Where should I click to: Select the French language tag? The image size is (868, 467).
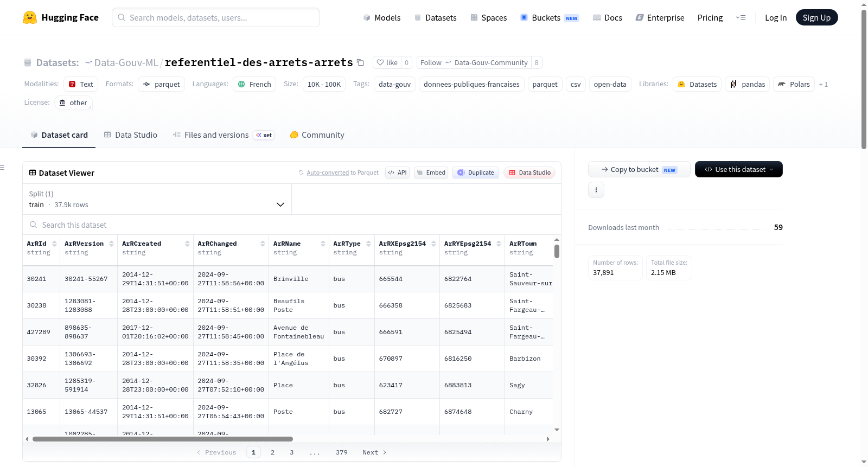pyautogui.click(x=254, y=84)
